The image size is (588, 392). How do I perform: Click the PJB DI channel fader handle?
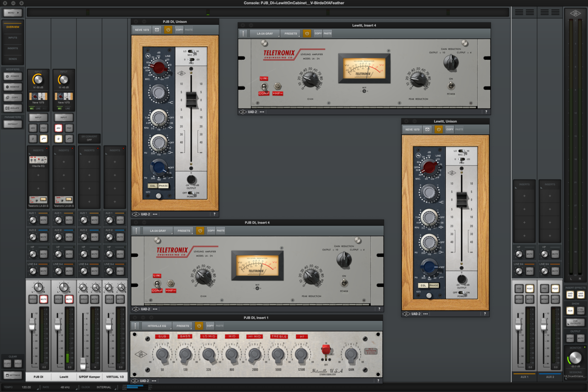click(32, 324)
